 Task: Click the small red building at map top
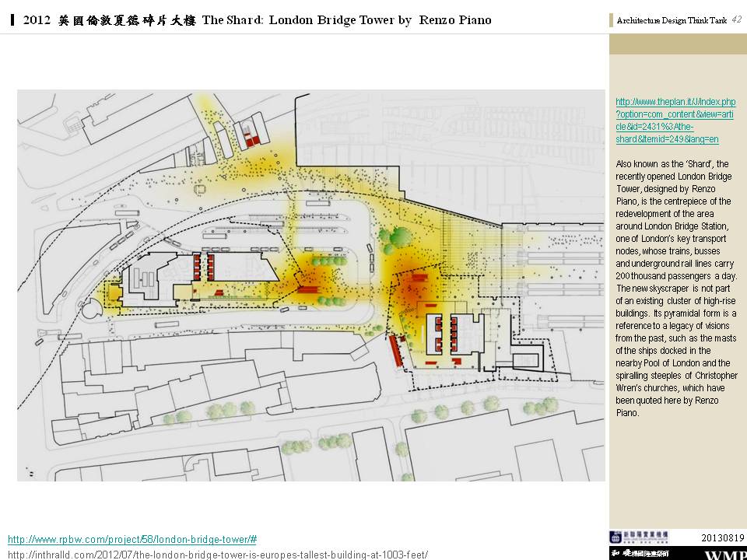251,140
